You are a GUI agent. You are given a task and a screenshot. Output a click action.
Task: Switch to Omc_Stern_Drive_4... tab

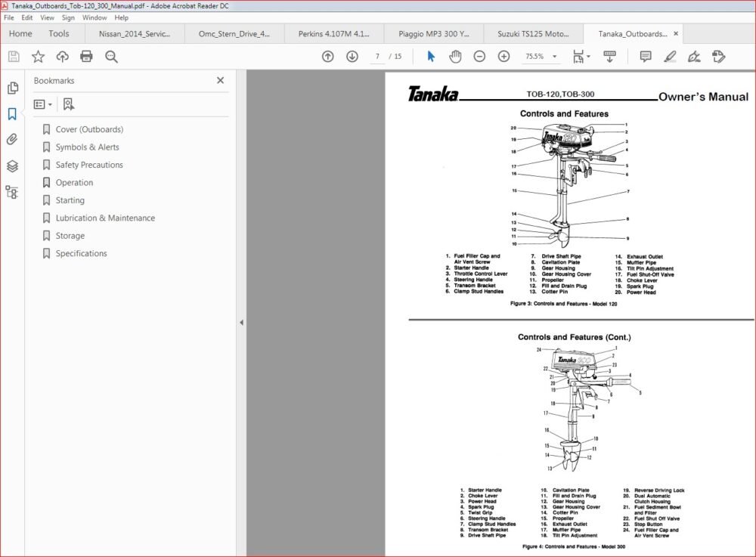(234, 34)
